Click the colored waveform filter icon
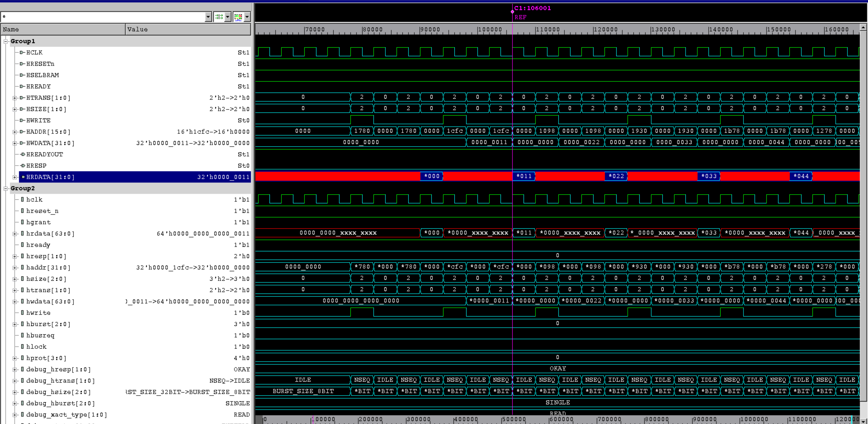The image size is (868, 424). point(238,17)
